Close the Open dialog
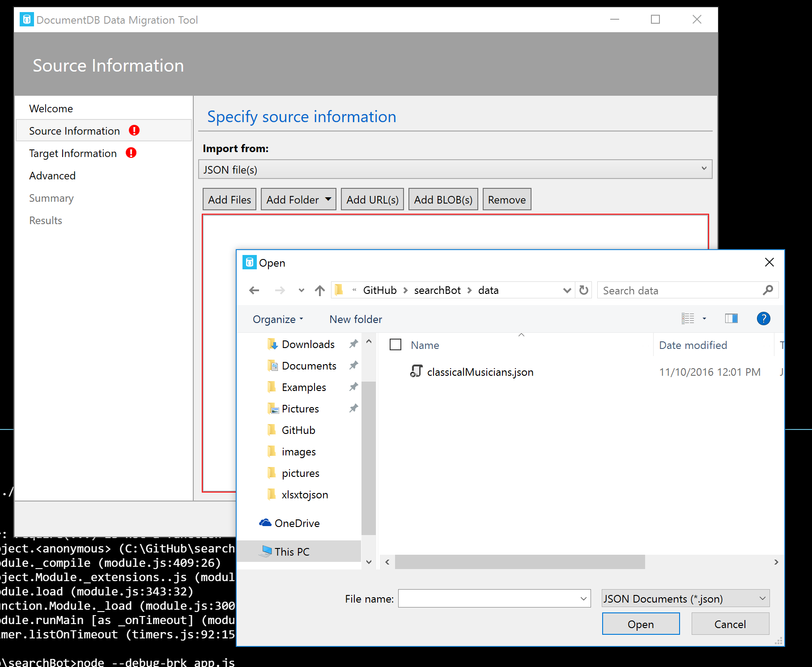Image resolution: width=812 pixels, height=667 pixels. (x=769, y=263)
